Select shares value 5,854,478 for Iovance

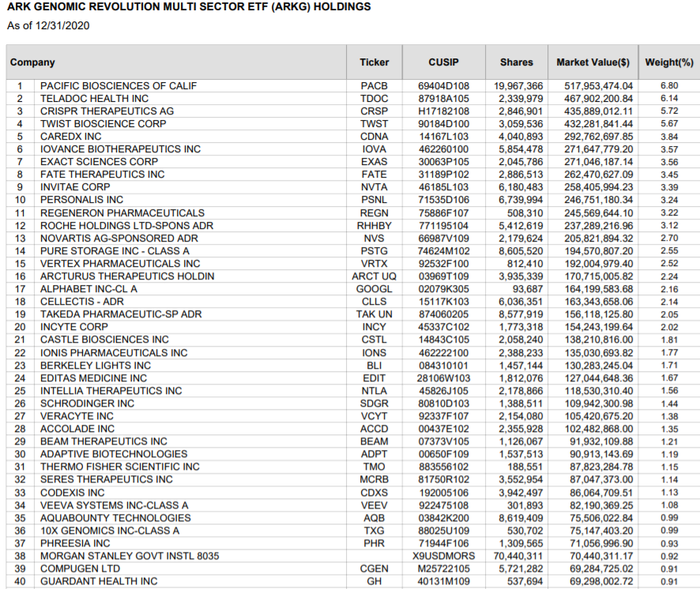[521, 149]
